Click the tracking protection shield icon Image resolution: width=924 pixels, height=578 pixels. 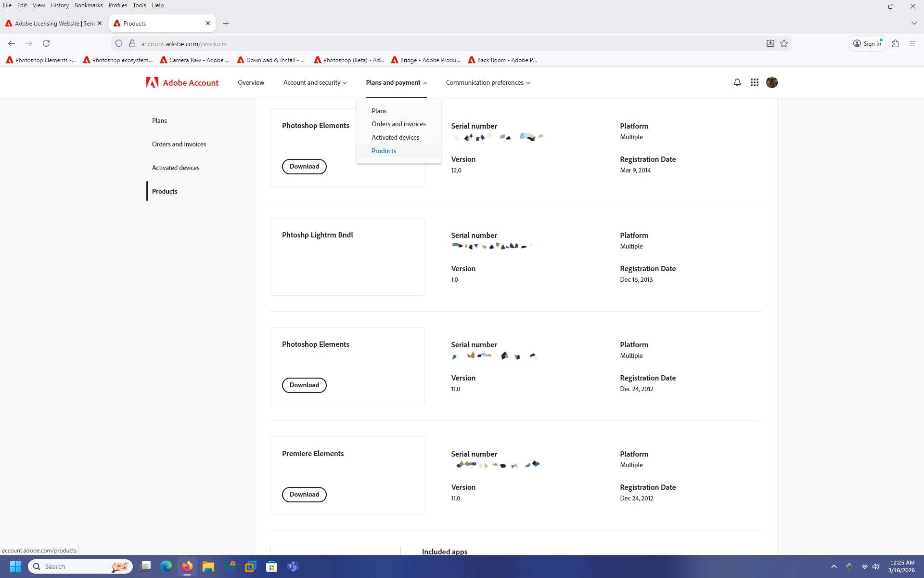coord(119,43)
